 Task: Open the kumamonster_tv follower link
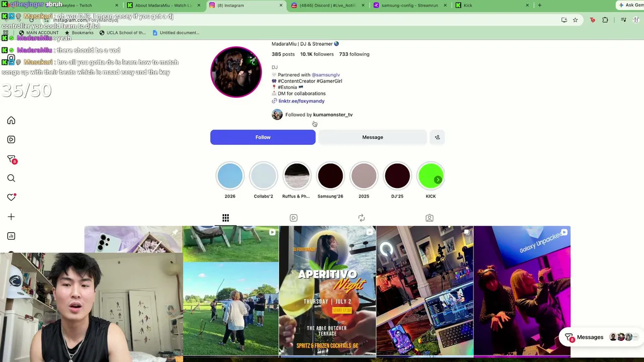click(333, 115)
